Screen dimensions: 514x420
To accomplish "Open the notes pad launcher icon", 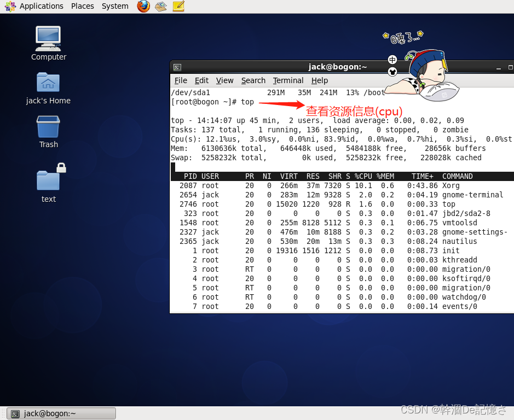I will pos(178,6).
